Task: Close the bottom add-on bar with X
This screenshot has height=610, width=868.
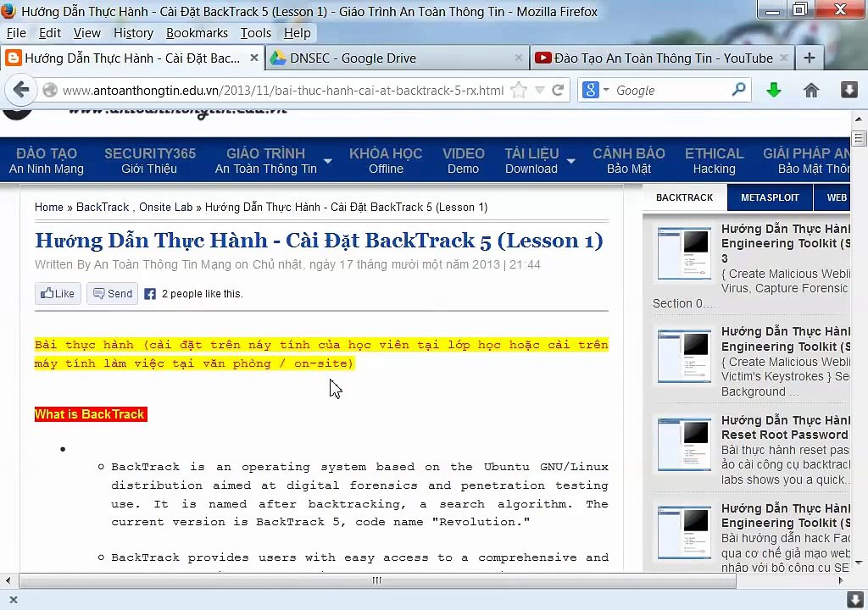Action: pos(14,600)
